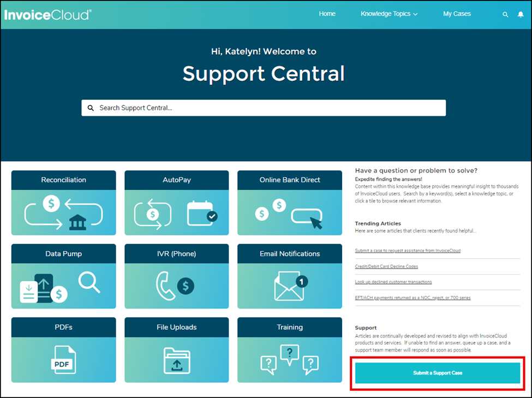Open the PDFs document icon

pyautogui.click(x=63, y=360)
